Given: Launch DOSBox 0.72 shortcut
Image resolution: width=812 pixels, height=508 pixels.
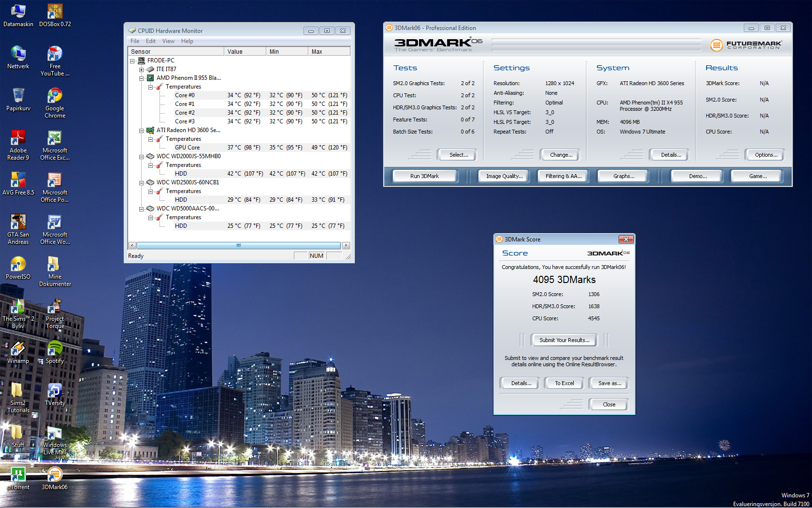Looking at the screenshot, I should coord(55,15).
